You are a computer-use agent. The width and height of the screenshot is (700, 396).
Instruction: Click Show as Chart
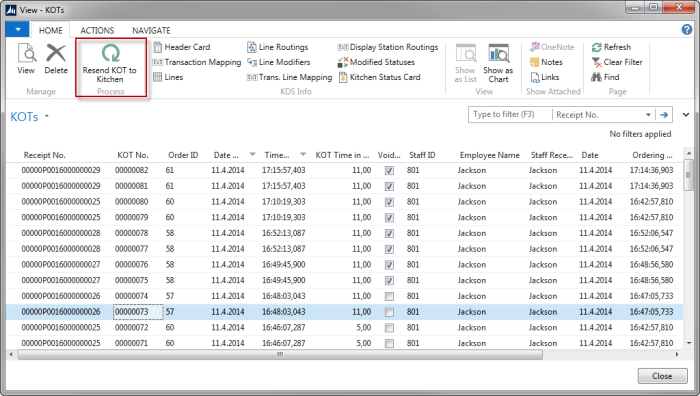pos(498,63)
